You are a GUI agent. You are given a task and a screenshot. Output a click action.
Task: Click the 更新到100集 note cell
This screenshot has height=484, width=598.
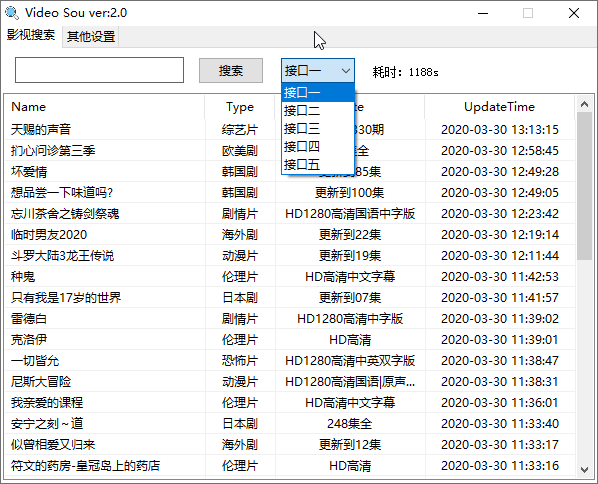[350, 193]
